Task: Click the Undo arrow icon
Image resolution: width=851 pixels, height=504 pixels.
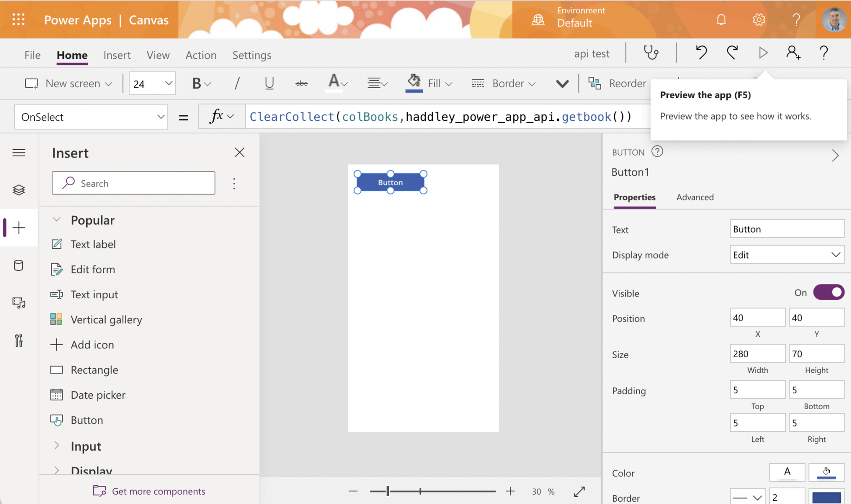Action: point(701,53)
